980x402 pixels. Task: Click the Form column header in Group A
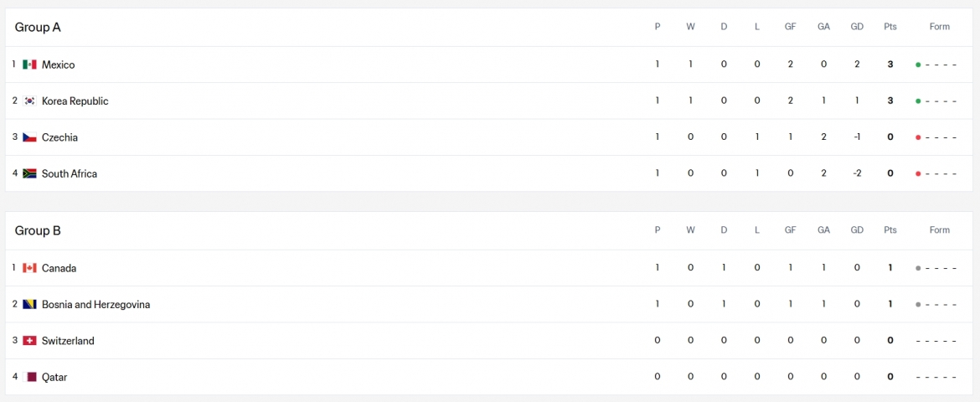(x=939, y=27)
